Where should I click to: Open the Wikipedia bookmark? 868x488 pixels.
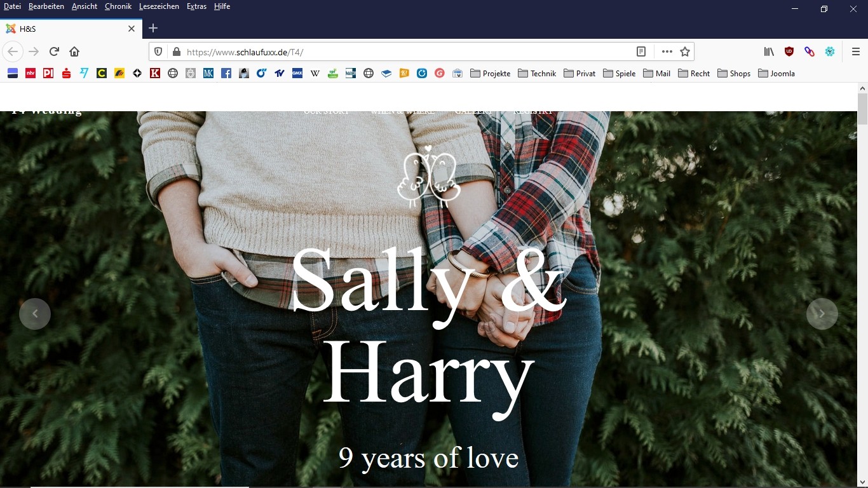click(x=315, y=73)
